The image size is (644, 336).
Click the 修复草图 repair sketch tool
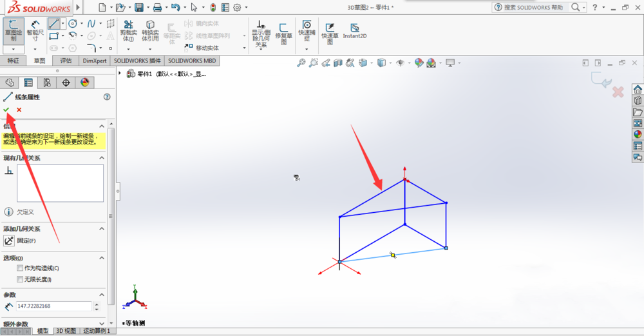283,34
